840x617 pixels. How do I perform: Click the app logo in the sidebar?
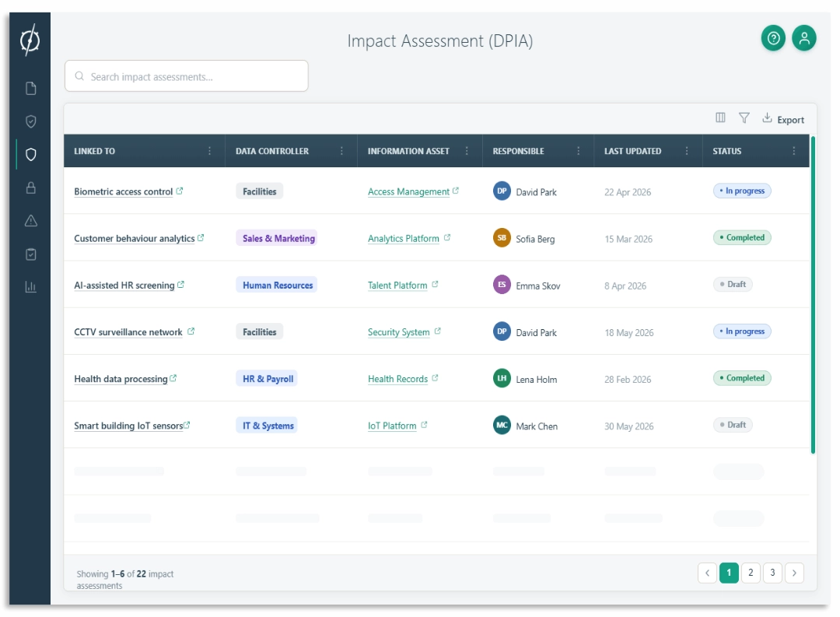click(x=30, y=40)
